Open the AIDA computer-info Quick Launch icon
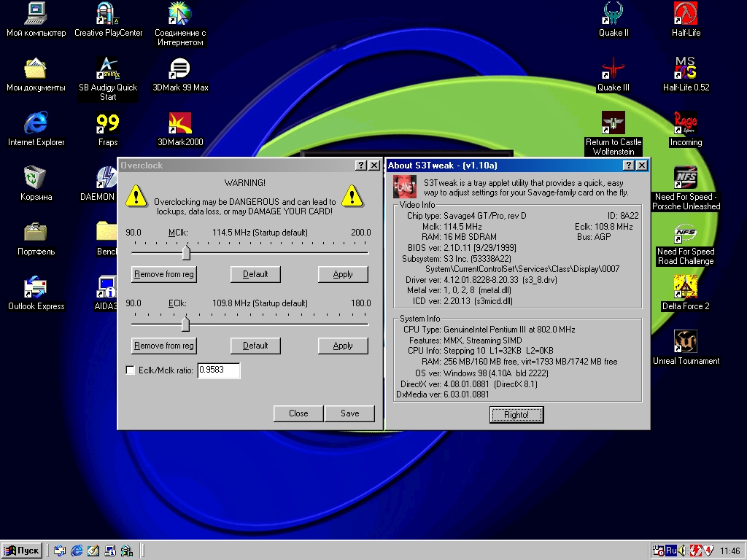 coord(110,551)
